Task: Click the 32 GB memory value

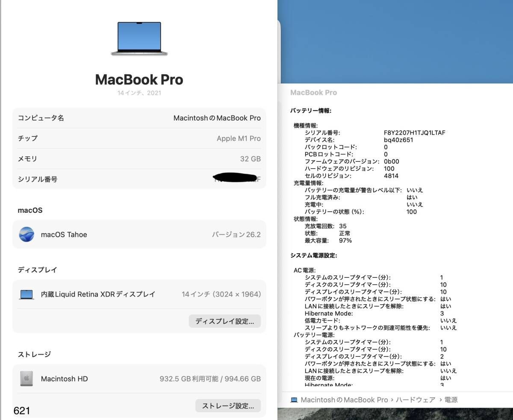Action: (251, 159)
